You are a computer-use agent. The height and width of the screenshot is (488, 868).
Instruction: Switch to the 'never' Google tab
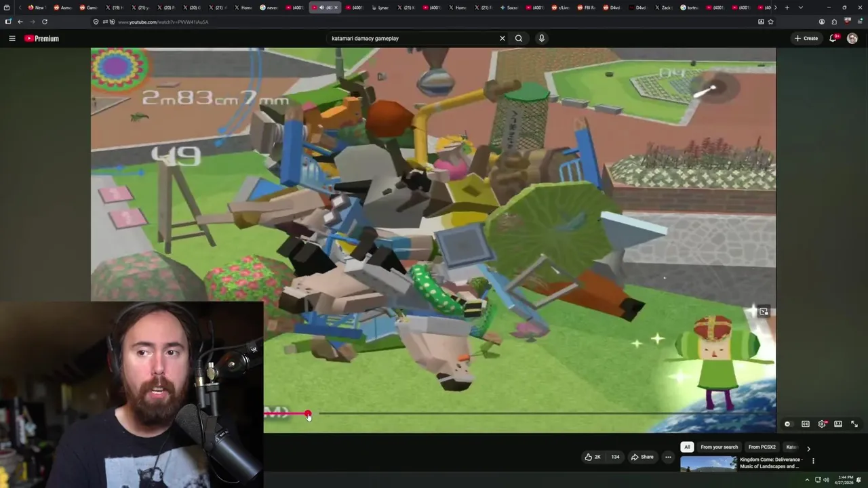tap(269, 7)
